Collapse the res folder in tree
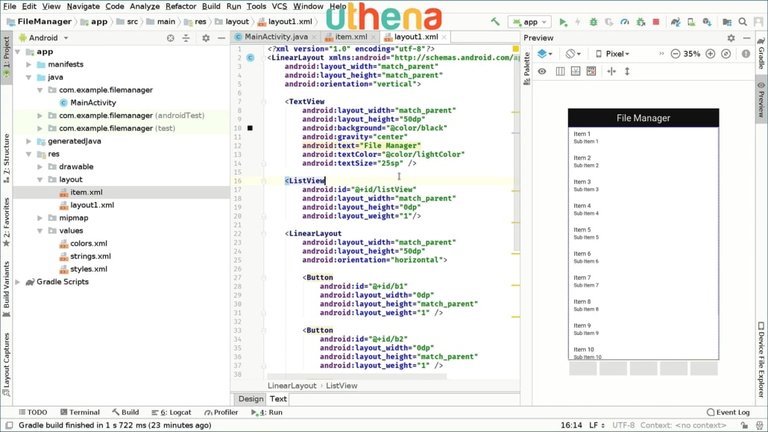Screen dimensions: 768x432 [29, 154]
